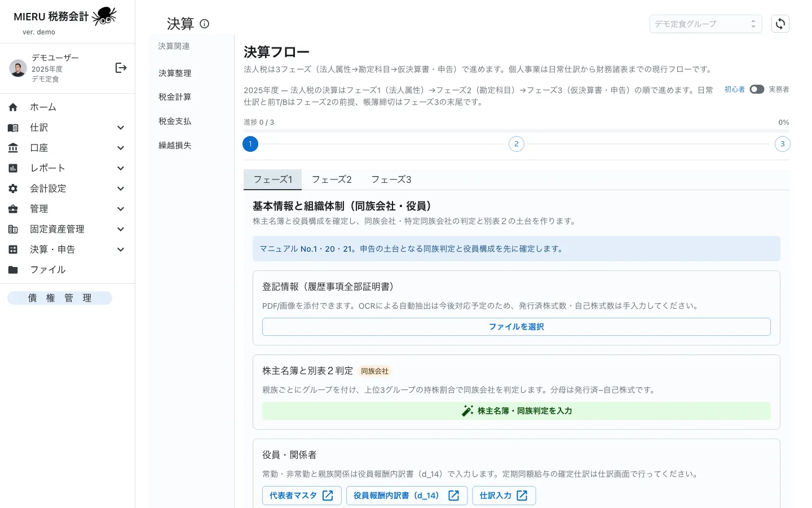Expand the 口座 sidebar chevron
812x508 pixels.
[121, 148]
